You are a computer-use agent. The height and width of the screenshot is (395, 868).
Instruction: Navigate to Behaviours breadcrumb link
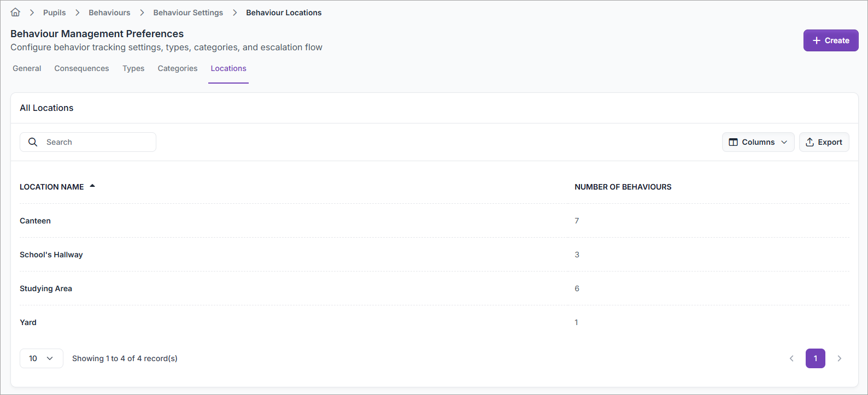click(x=109, y=13)
